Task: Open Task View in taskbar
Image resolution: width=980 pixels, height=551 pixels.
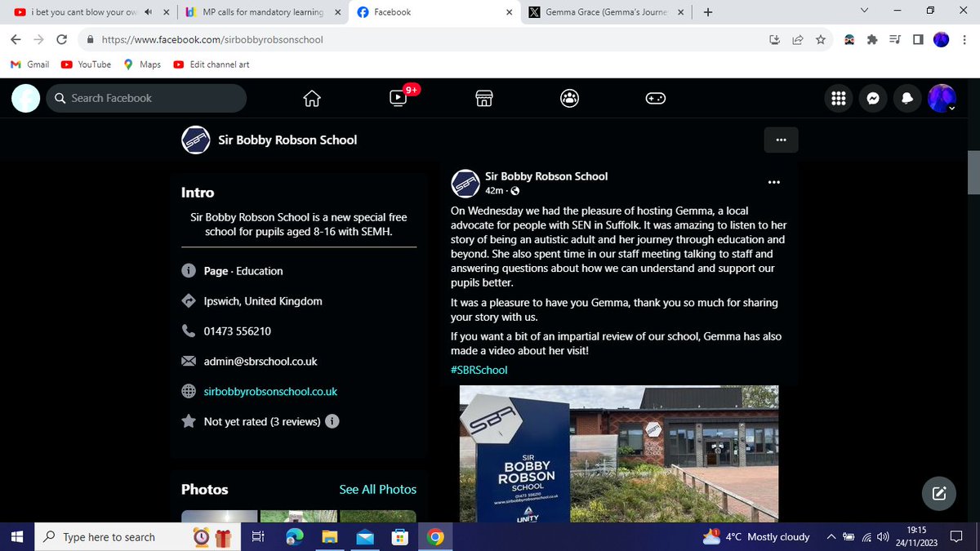Action: (257, 536)
